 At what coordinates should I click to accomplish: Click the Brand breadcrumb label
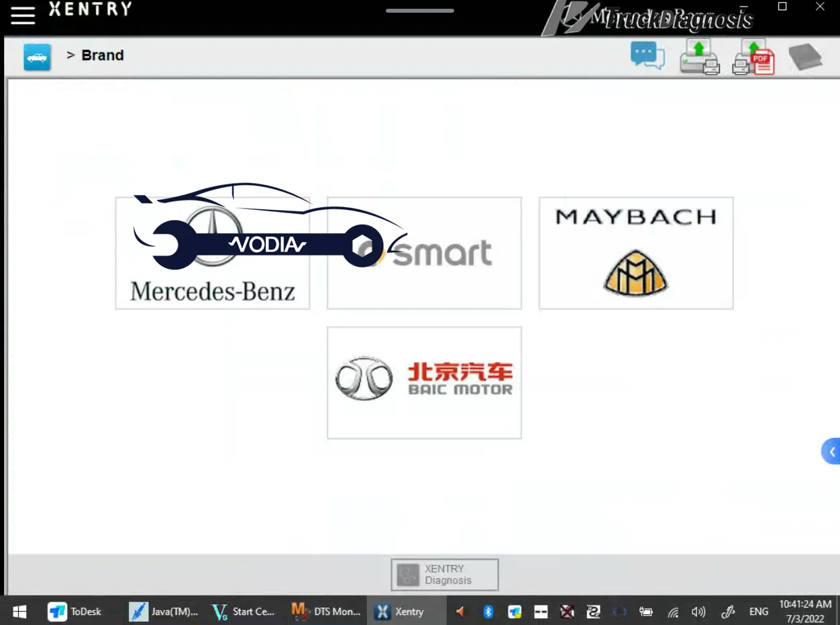tap(103, 55)
